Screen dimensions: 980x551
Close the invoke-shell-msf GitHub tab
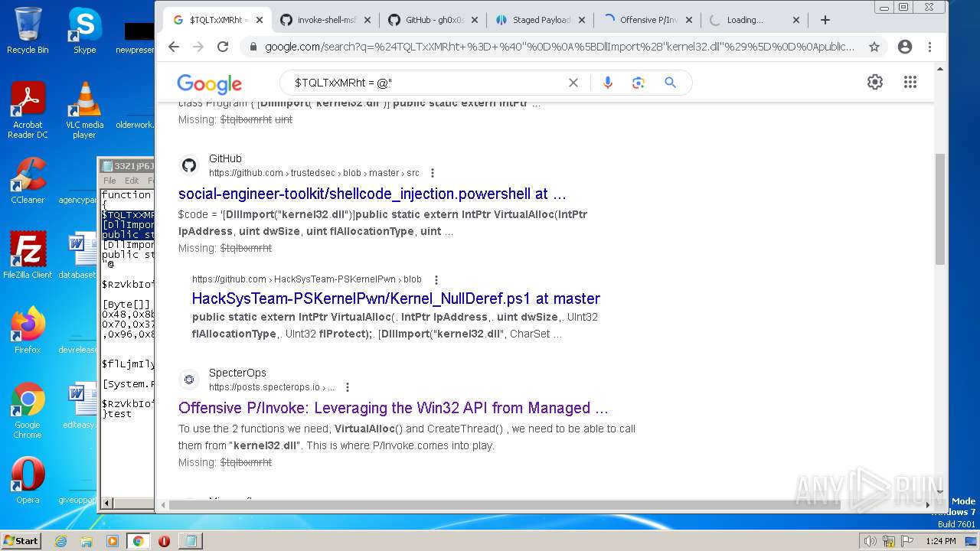click(x=367, y=20)
